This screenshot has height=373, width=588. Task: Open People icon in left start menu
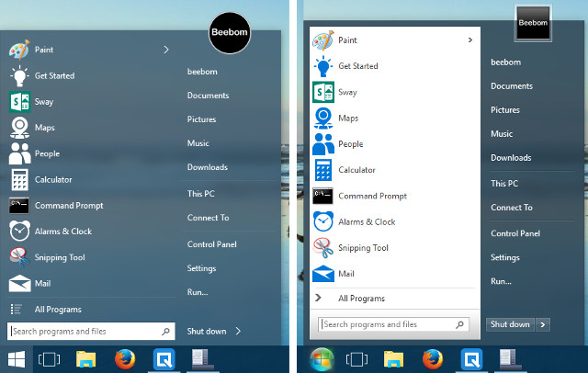(x=19, y=153)
